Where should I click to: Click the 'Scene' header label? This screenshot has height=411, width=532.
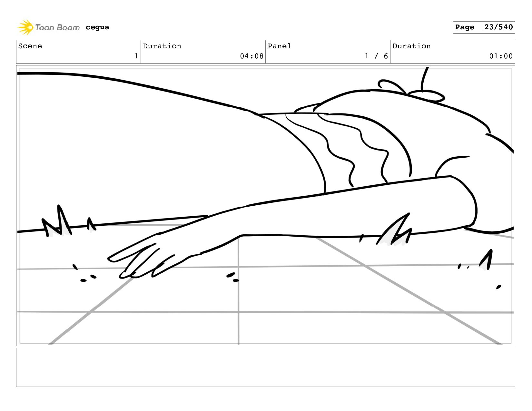click(x=30, y=46)
